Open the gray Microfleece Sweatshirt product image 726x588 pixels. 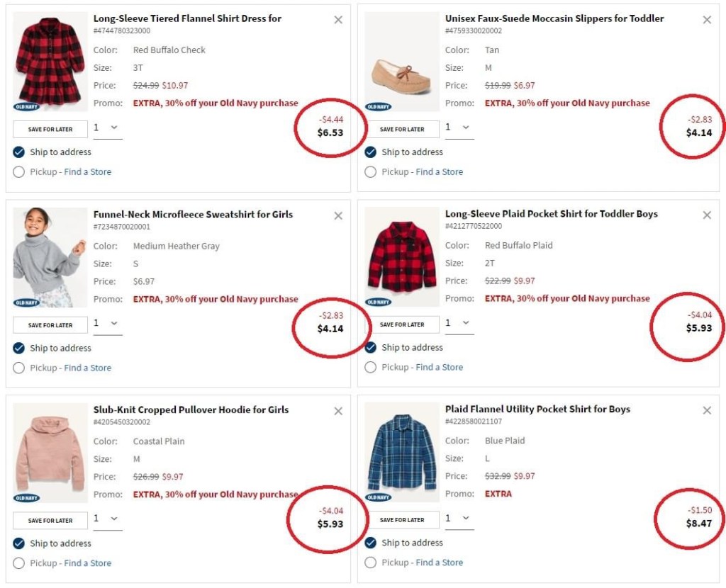(x=49, y=254)
